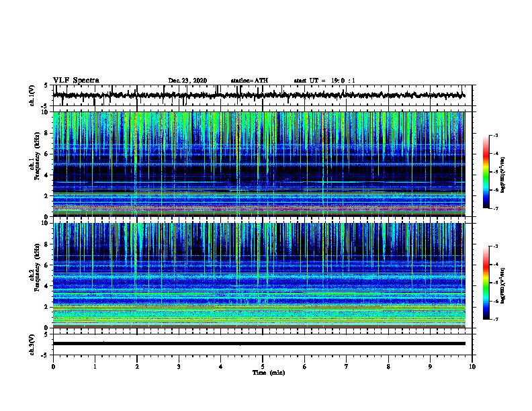The width and height of the screenshot is (532, 411).
Task: Click the "start UT = 19: 0 : 1" label
Action: tap(324, 81)
